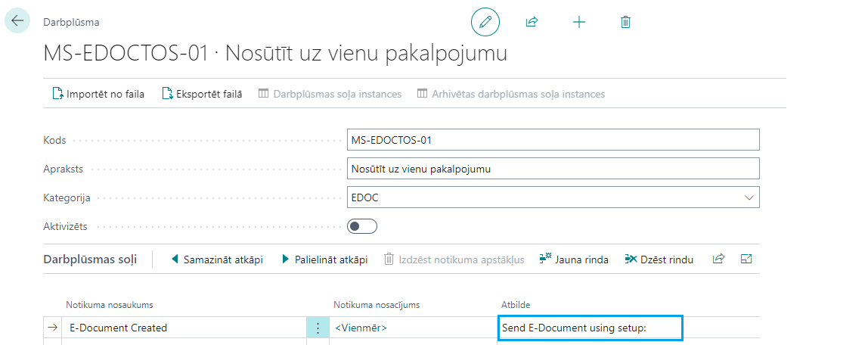This screenshot has height=345, width=868.
Task: Click Dzēst rindu to delete row
Action: 659,260
